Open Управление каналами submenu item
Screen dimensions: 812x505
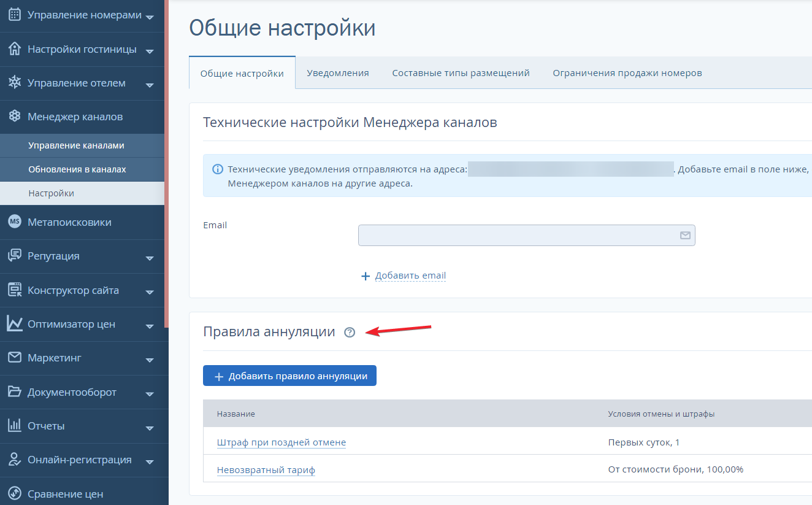82,145
